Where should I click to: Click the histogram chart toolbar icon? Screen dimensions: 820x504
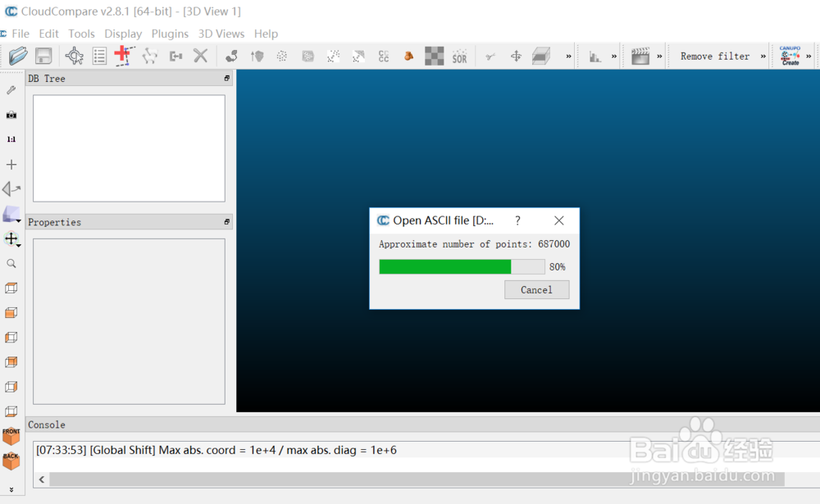[595, 57]
